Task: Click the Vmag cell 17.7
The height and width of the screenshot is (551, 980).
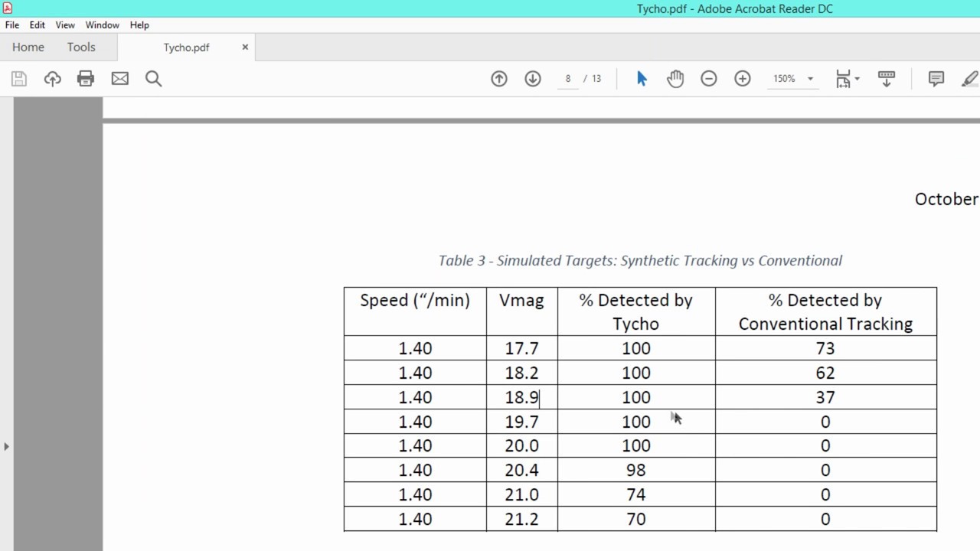Action: click(x=521, y=348)
